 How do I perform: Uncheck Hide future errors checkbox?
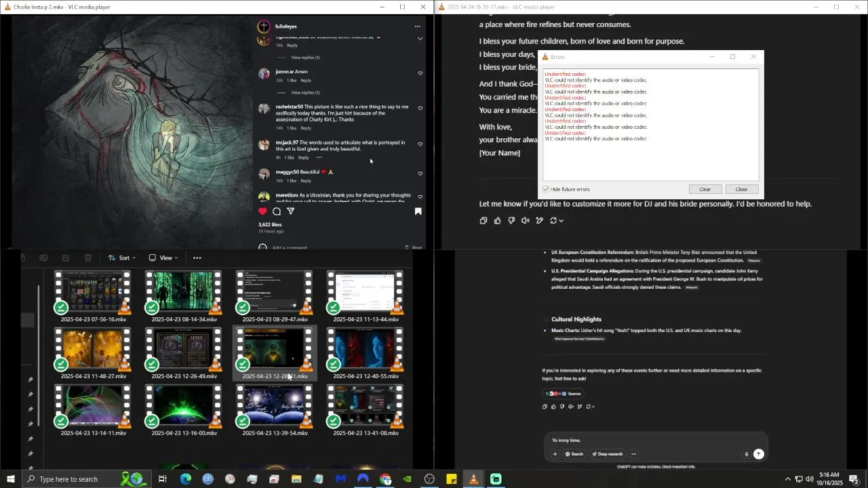point(546,189)
